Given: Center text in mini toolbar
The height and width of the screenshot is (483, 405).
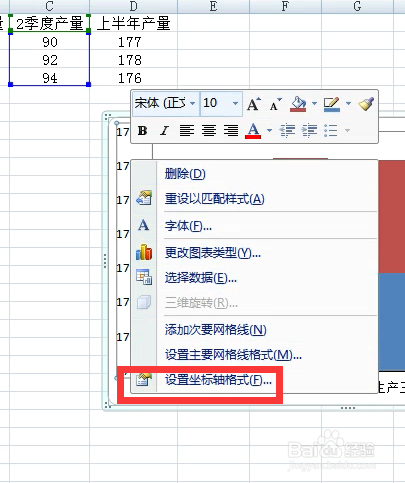Looking at the screenshot, I should tap(209, 131).
